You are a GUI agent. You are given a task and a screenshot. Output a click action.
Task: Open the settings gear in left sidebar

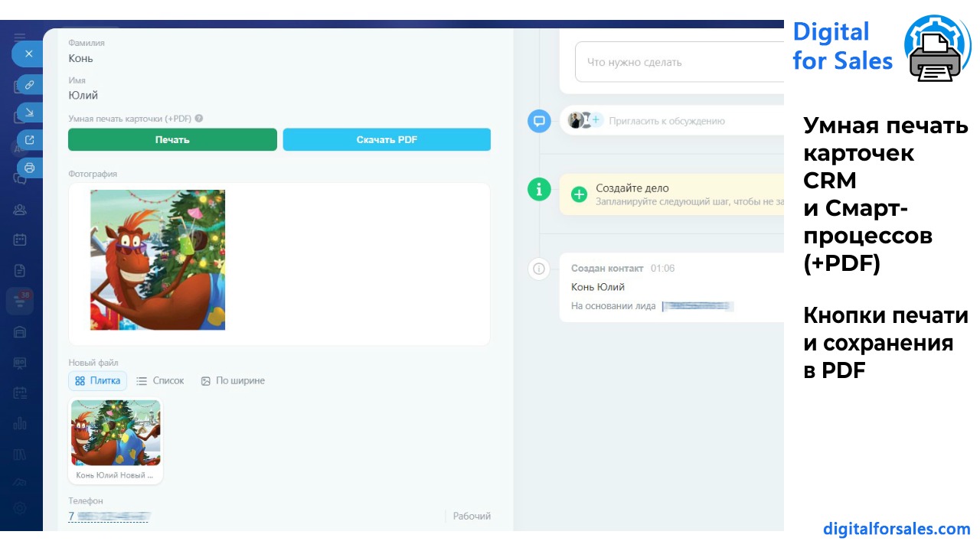coord(20,507)
